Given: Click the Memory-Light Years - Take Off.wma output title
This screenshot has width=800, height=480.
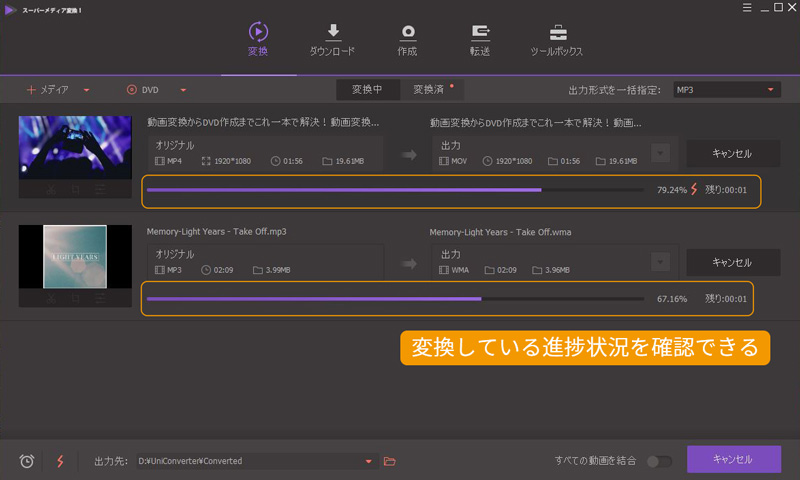Looking at the screenshot, I should [x=501, y=232].
